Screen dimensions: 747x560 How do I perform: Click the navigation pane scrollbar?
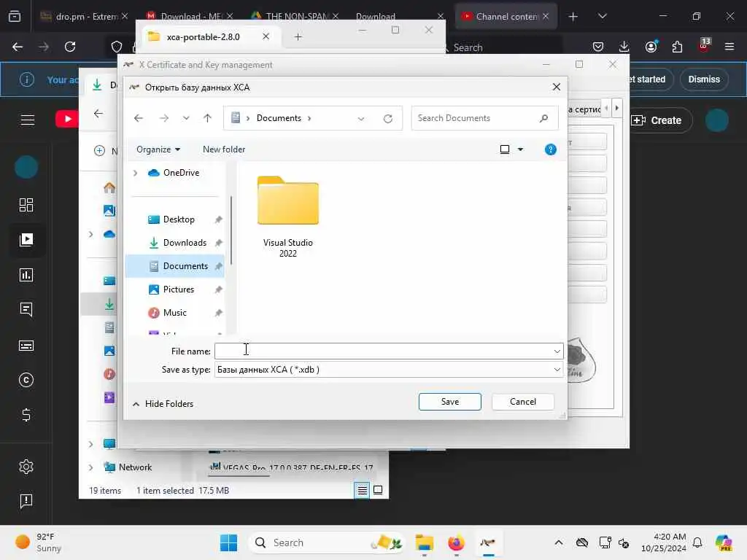231,231
